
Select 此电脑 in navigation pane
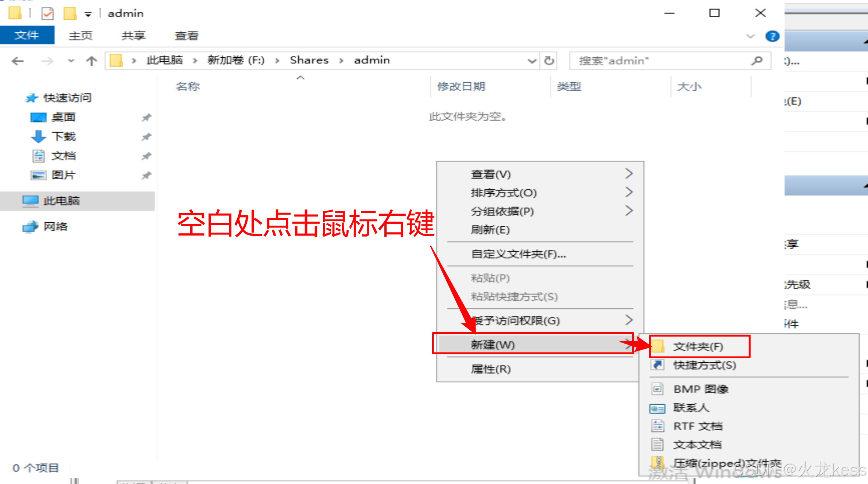coord(61,201)
